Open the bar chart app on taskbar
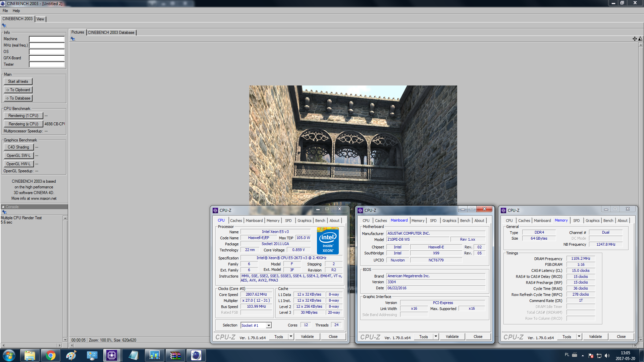The width and height of the screenshot is (644, 362). coord(154,355)
